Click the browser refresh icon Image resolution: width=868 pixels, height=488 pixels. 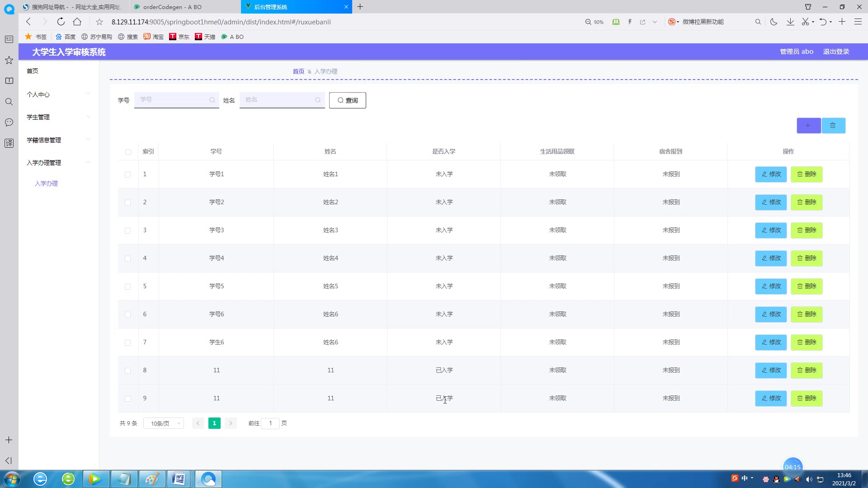[61, 22]
